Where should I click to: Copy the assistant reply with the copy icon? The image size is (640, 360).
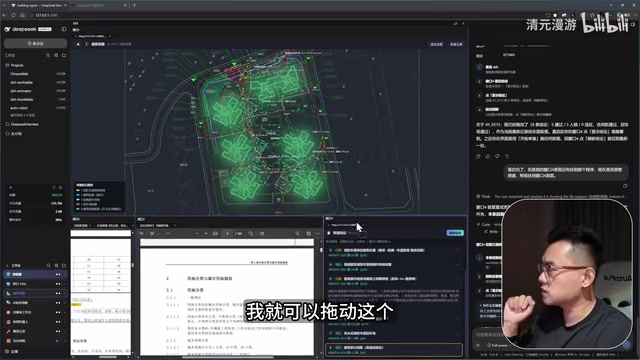click(478, 156)
